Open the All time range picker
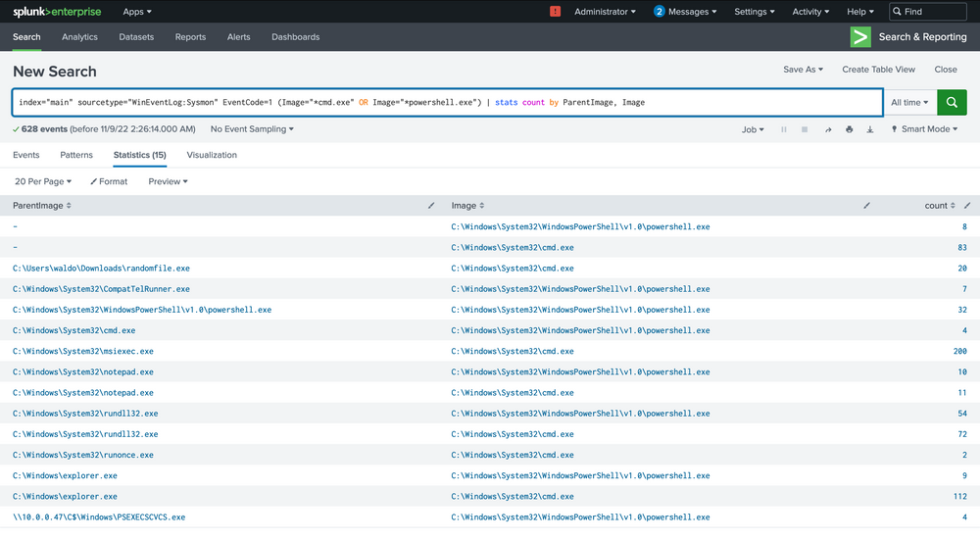This screenshot has height=540, width=980. pyautogui.click(x=909, y=102)
